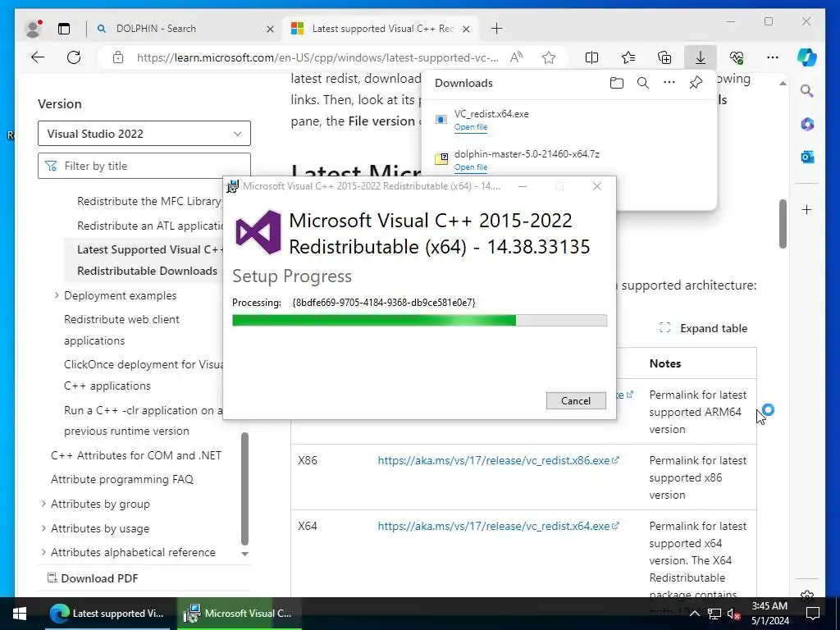The width and height of the screenshot is (840, 630).
Task: Open Run a C++ -clr application item
Action: pyautogui.click(x=143, y=421)
